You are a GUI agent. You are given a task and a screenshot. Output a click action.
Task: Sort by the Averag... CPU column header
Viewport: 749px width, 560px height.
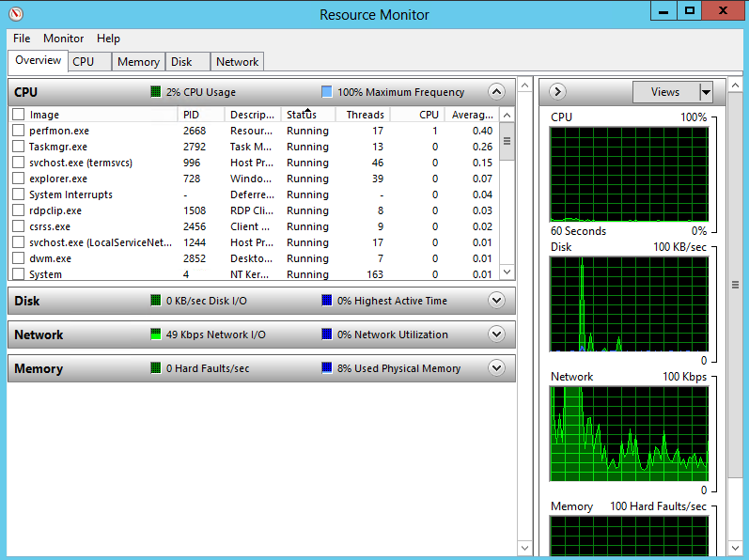[472, 115]
